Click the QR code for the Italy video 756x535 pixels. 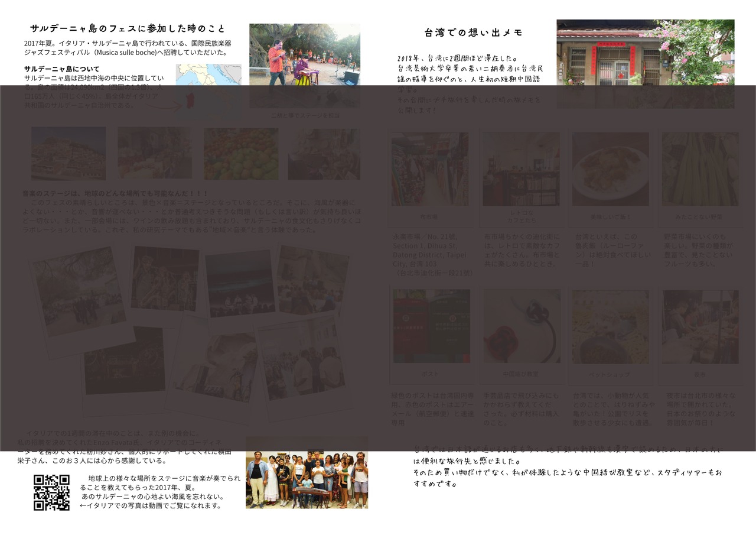tap(51, 492)
